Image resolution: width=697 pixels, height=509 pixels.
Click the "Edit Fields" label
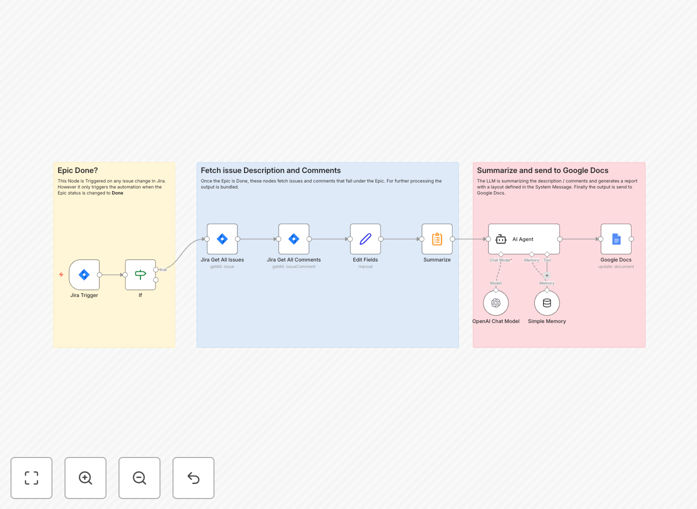click(x=365, y=260)
